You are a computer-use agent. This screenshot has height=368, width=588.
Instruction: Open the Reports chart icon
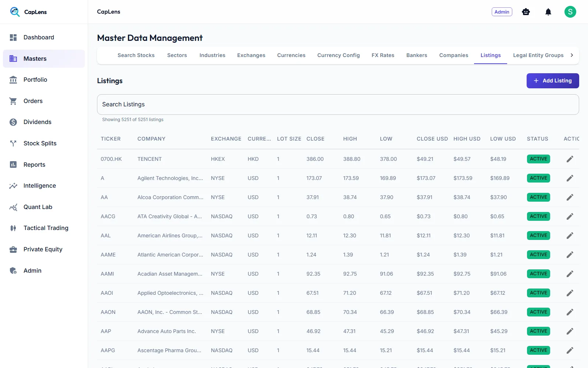[13, 164]
